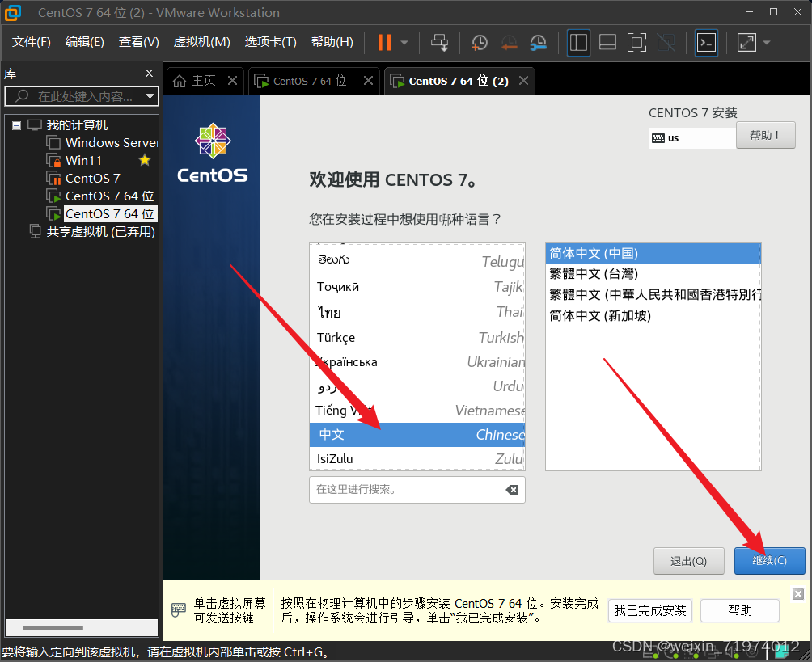This screenshot has height=662, width=812.
Task: Toggle the thumbnail bar view icon
Action: point(607,43)
